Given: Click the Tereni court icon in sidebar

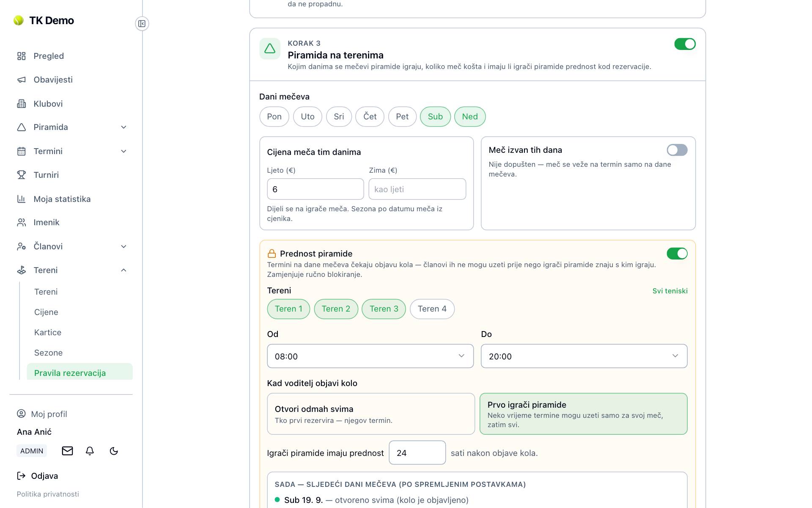Looking at the screenshot, I should tap(21, 270).
